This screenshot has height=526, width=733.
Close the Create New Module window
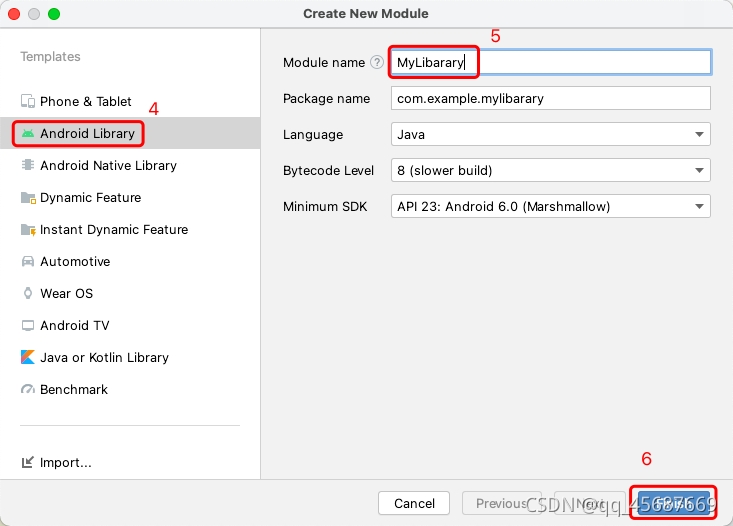click(14, 14)
